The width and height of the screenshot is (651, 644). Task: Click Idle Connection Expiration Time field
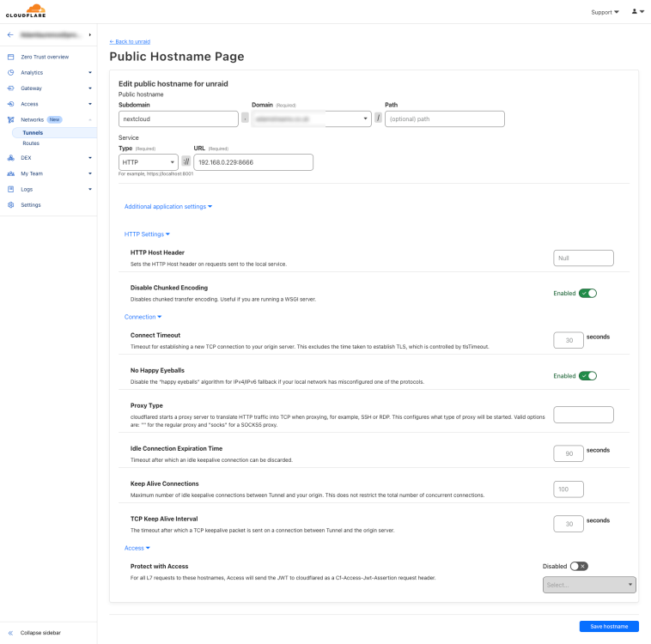(x=569, y=454)
